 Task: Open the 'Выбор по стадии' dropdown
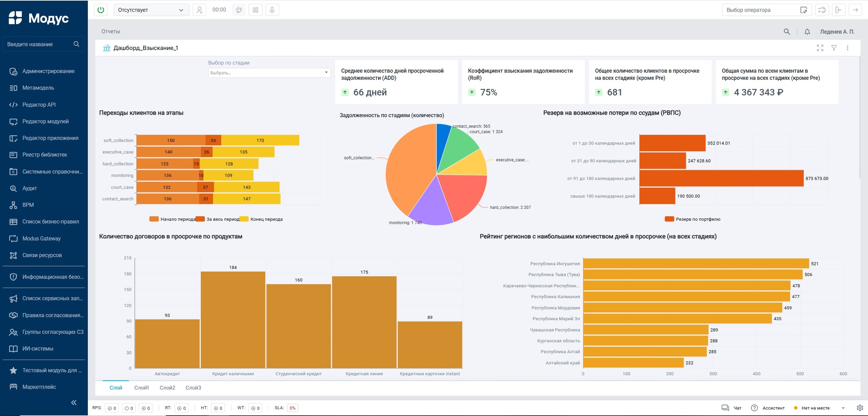[269, 73]
